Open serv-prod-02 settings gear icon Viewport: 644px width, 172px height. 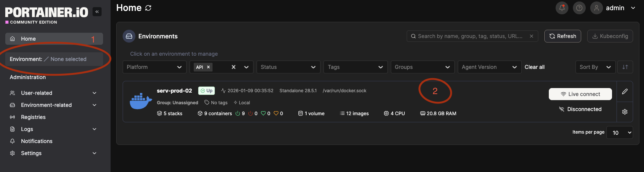[x=625, y=112]
